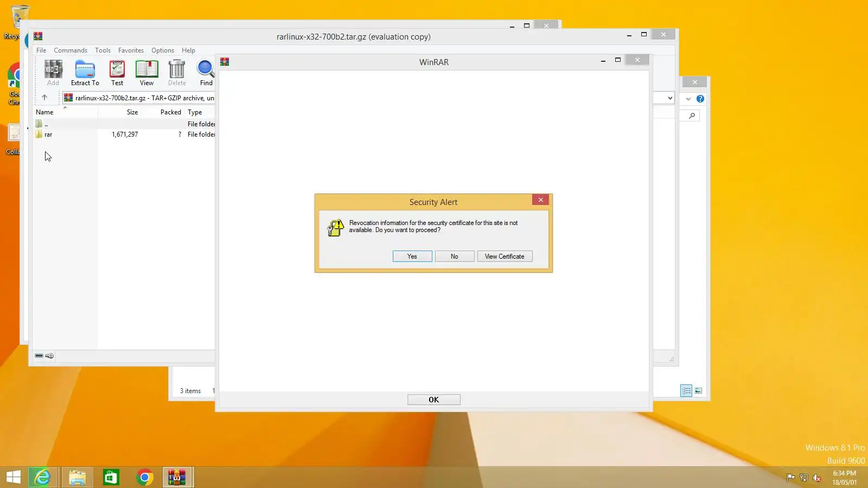
Task: Click the Add toolbar icon in the archive window
Action: [53, 73]
